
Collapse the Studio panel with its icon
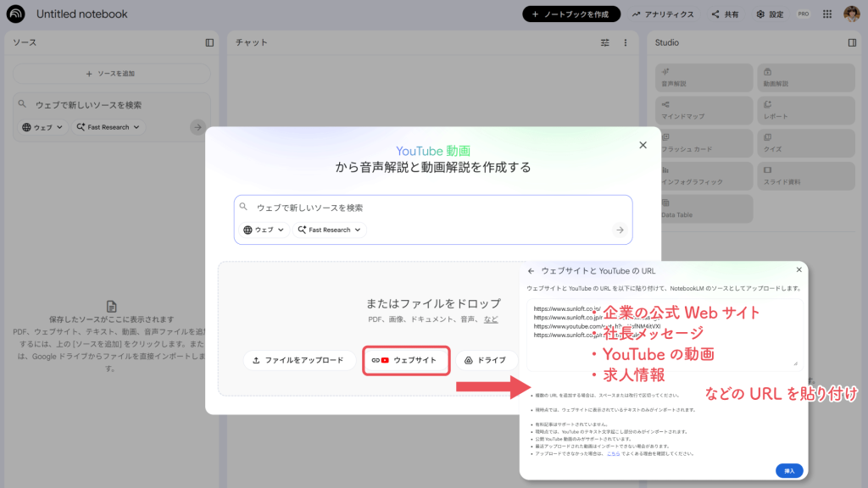pos(852,42)
